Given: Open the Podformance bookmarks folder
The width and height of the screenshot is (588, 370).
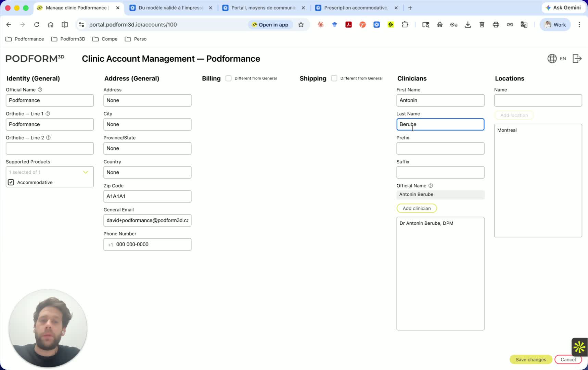Looking at the screenshot, I should coord(25,39).
